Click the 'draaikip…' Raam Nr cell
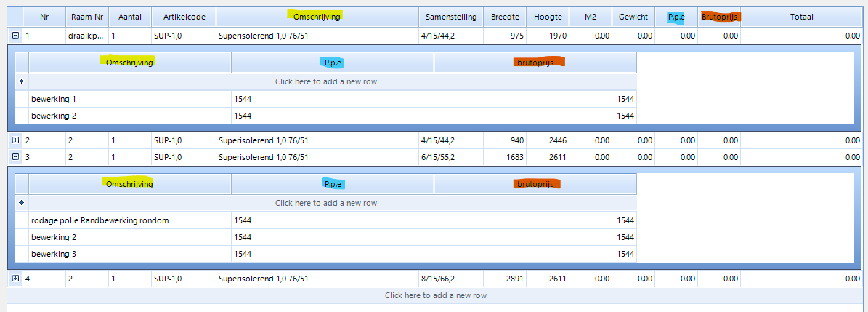Image resolution: width=868 pixels, height=312 pixels. [86, 35]
